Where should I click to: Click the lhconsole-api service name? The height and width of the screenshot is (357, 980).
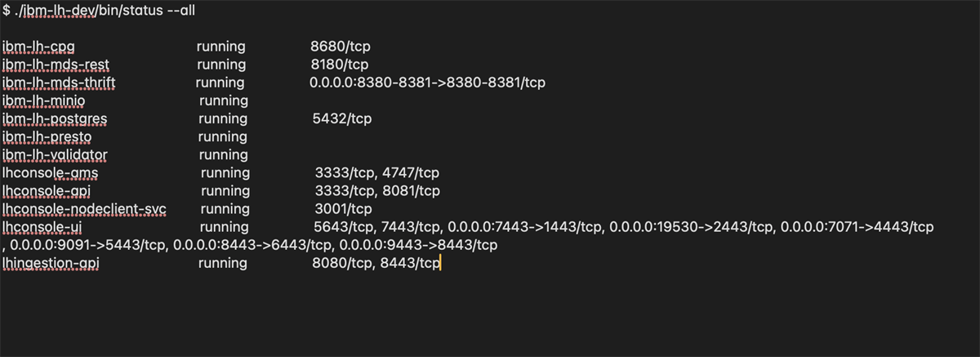pyautogui.click(x=48, y=191)
